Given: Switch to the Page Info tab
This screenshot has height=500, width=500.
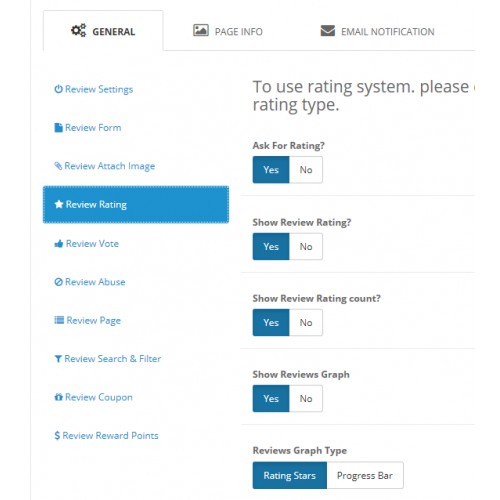Looking at the screenshot, I should pyautogui.click(x=228, y=31).
